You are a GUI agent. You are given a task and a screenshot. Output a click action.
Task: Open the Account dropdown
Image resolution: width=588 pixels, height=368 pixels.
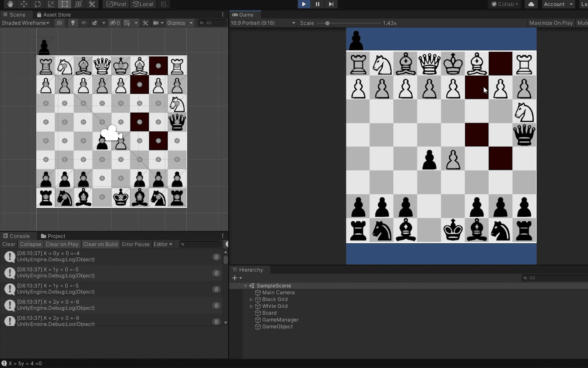pyautogui.click(x=558, y=4)
